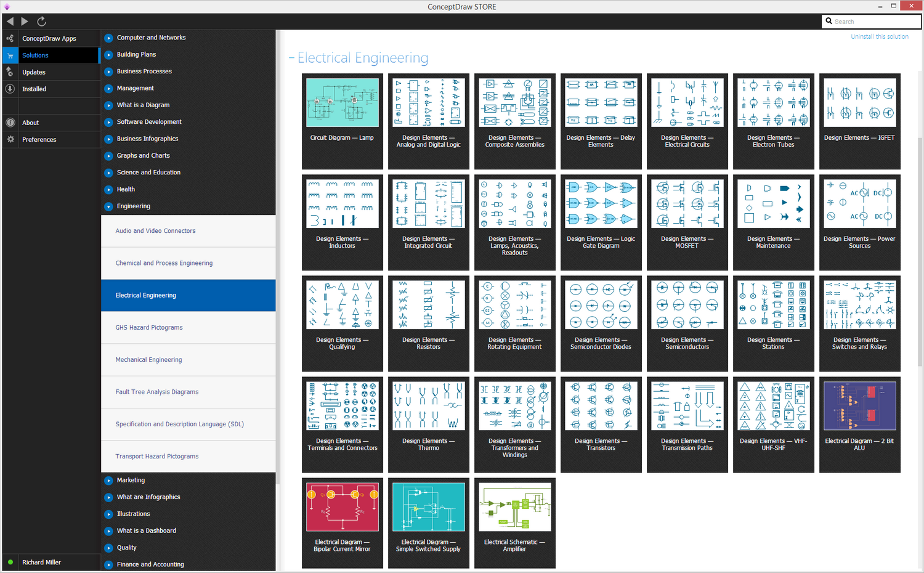Open Design Elements — IGFET thumbnail
Viewport: 924px width, 573px height.
(x=860, y=103)
